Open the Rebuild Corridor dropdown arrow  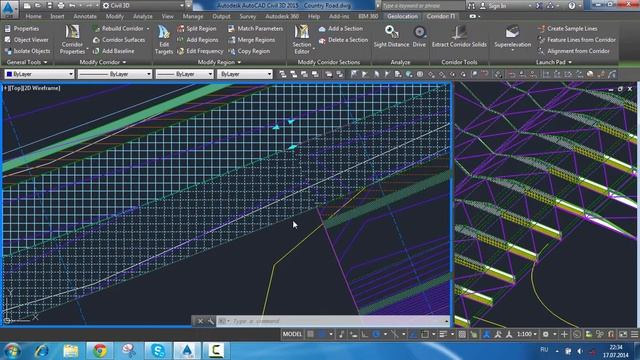pos(148,29)
